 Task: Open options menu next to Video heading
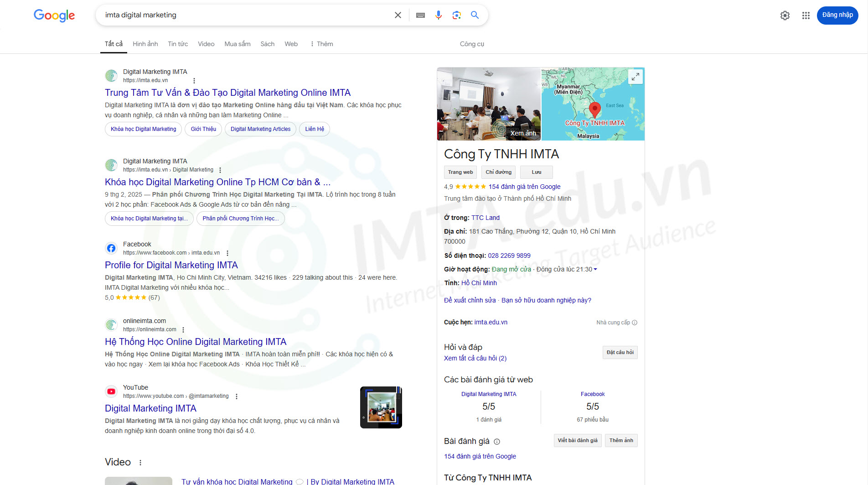click(140, 463)
